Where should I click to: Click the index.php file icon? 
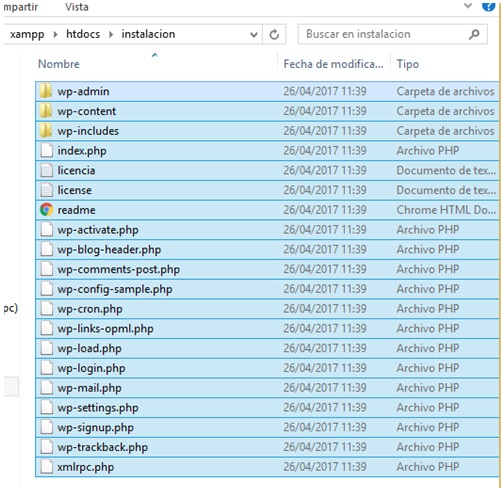(46, 150)
